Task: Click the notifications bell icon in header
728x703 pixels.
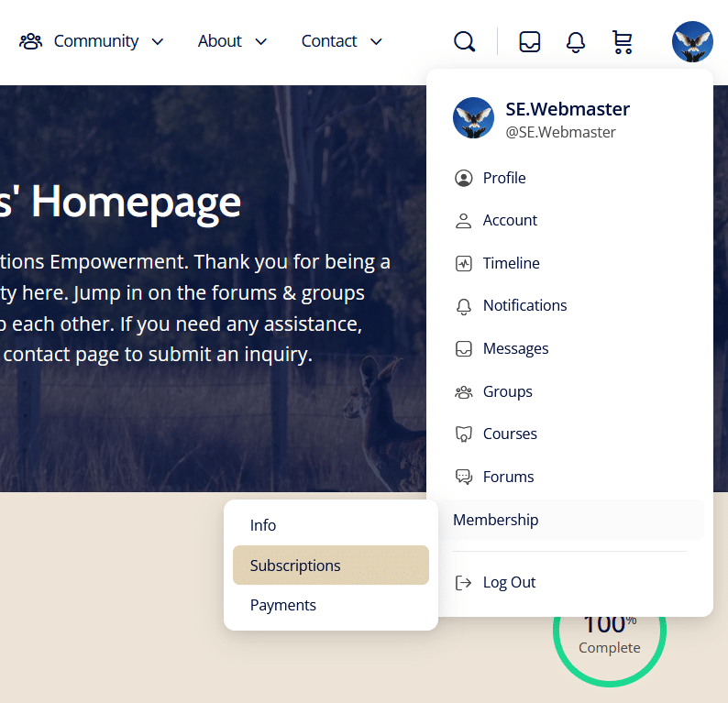Action: [576, 41]
